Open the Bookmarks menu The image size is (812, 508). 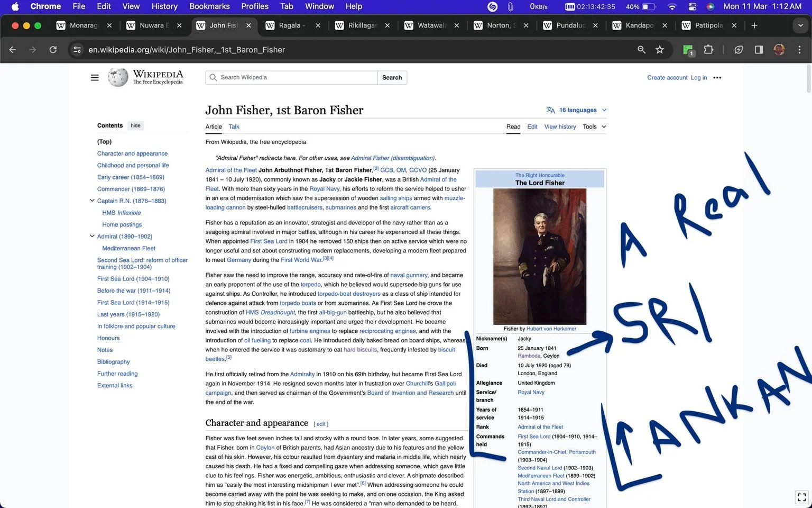point(209,6)
